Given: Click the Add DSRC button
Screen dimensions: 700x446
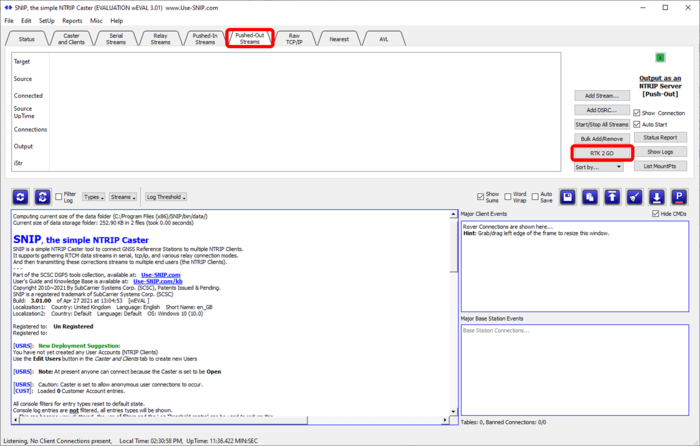Looking at the screenshot, I should [x=602, y=110].
